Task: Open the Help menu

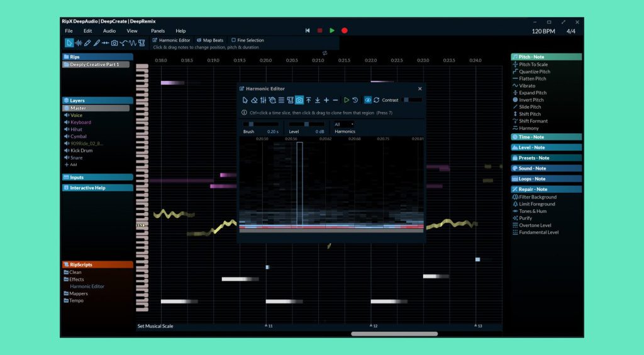Action: tap(180, 31)
